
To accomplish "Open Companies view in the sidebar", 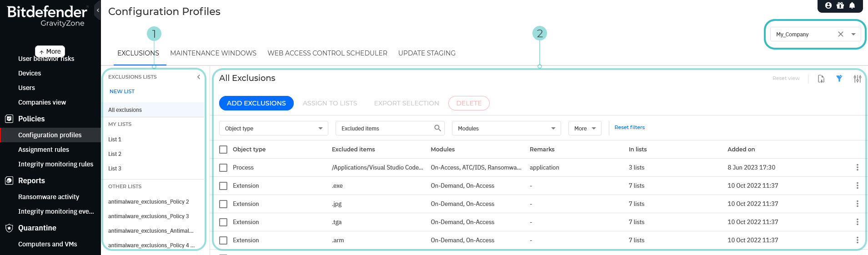I will tap(42, 102).
